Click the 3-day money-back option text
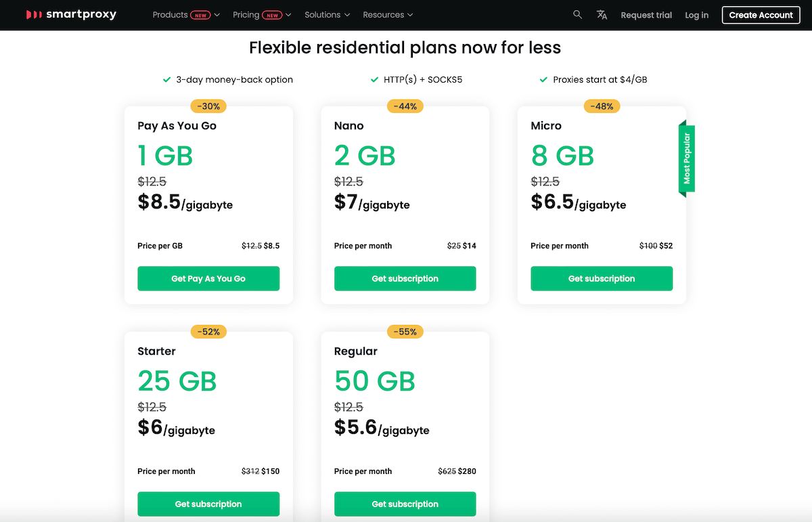The height and width of the screenshot is (522, 812). coord(235,80)
